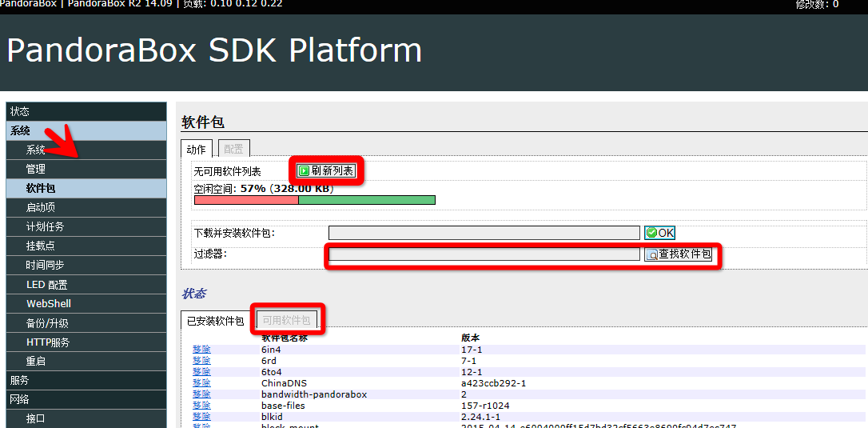The image size is (868, 428).
Task: Click the 状态 section heading in content
Action: coord(194,294)
